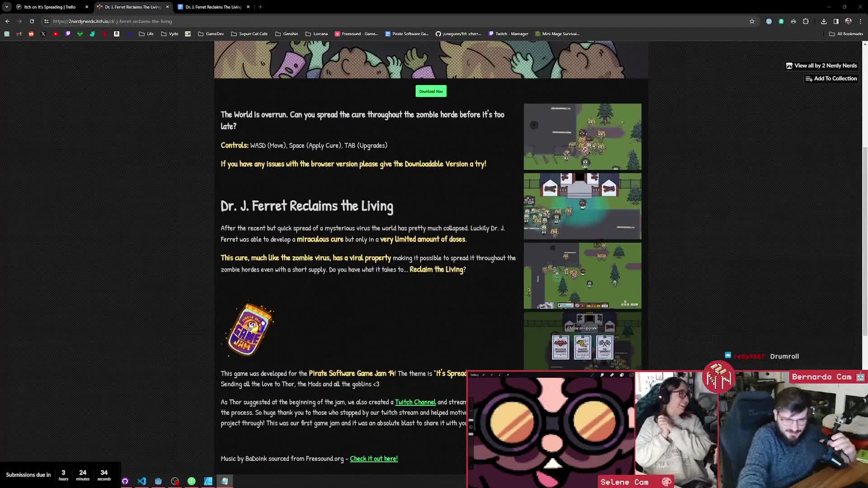Screen dimensions: 868x488
Task: Open the Extensions puzzle icon
Action: tap(806, 21)
